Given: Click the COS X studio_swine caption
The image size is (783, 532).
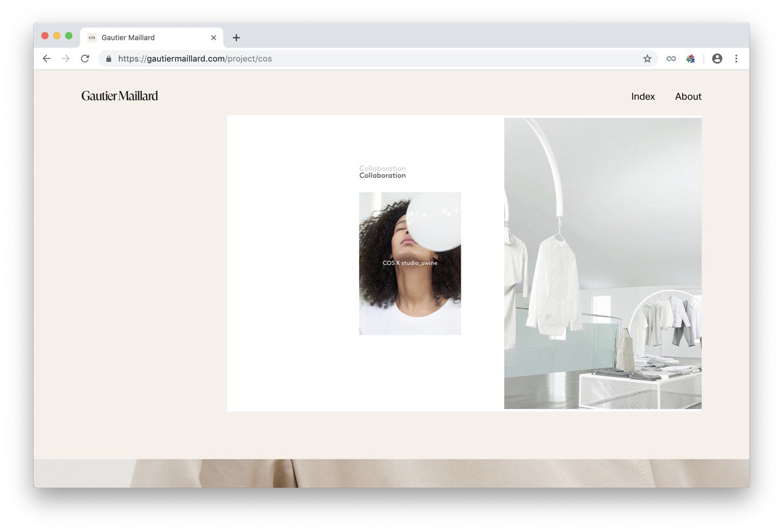Looking at the screenshot, I should [x=410, y=263].
